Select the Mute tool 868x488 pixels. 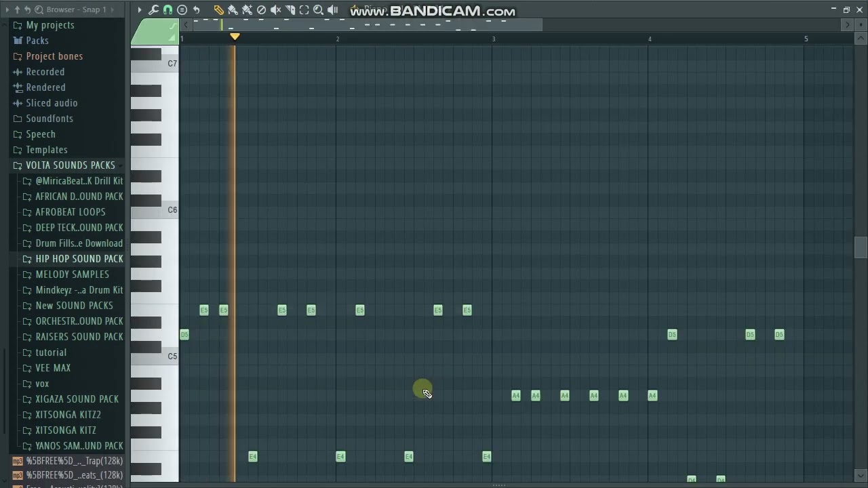click(x=275, y=10)
